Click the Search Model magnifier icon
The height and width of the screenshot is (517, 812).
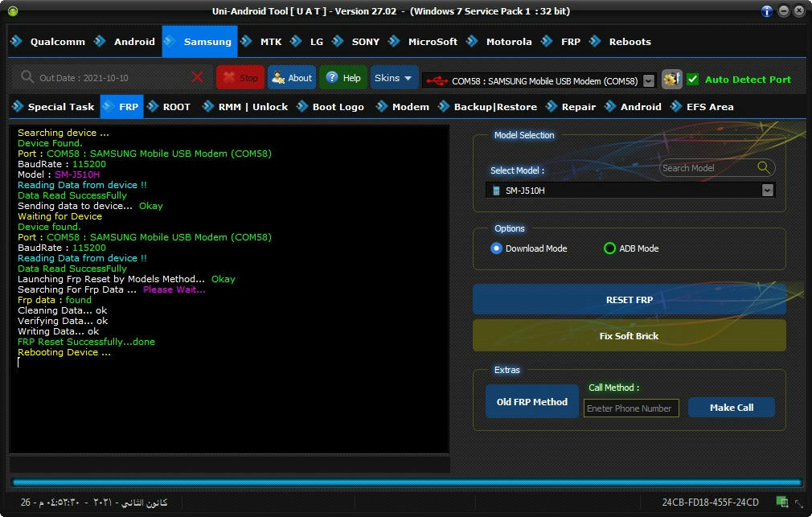tap(763, 167)
